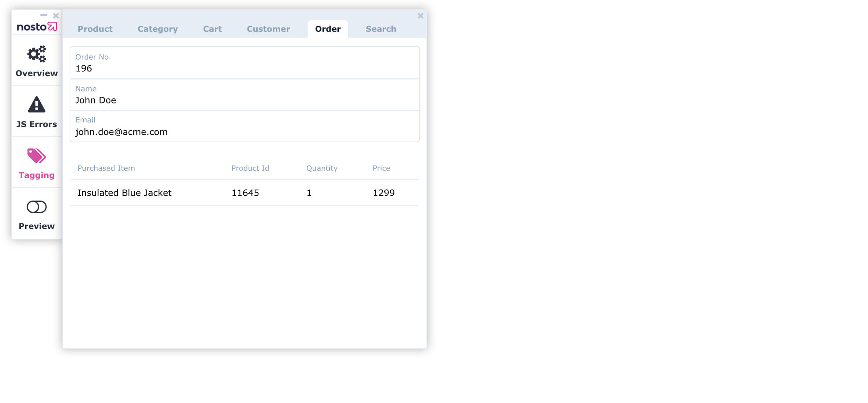Close the Nosto sidebar with its X
The width and height of the screenshot is (868, 403).
(x=56, y=15)
